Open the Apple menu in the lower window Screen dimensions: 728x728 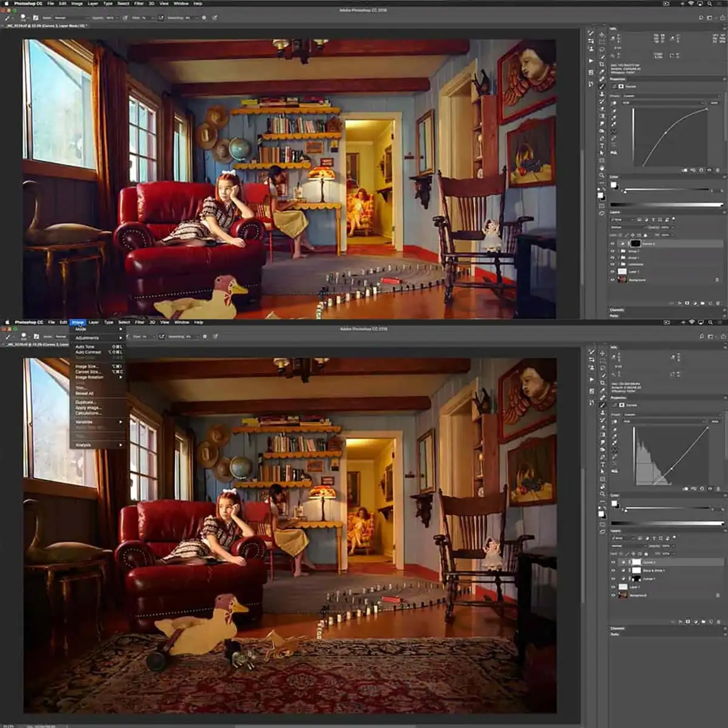click(x=8, y=322)
